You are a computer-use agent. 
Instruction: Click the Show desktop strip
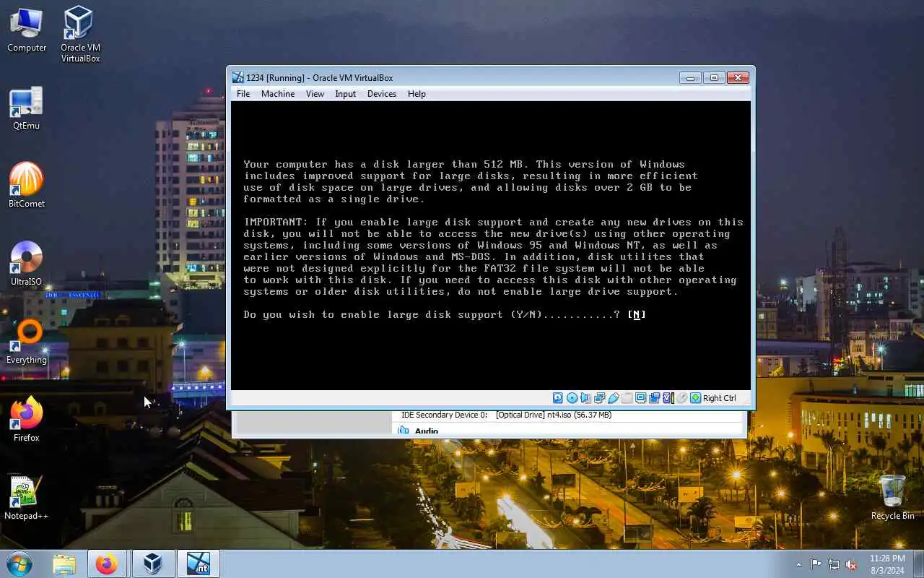[919, 564]
